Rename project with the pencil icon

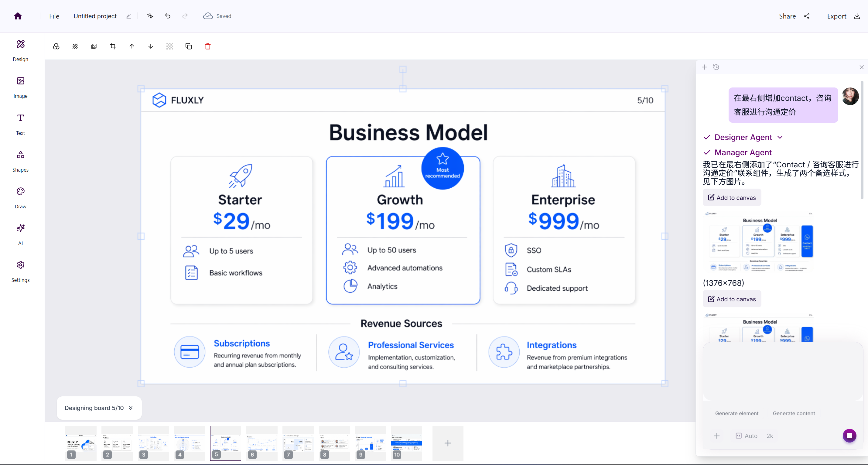(x=128, y=16)
